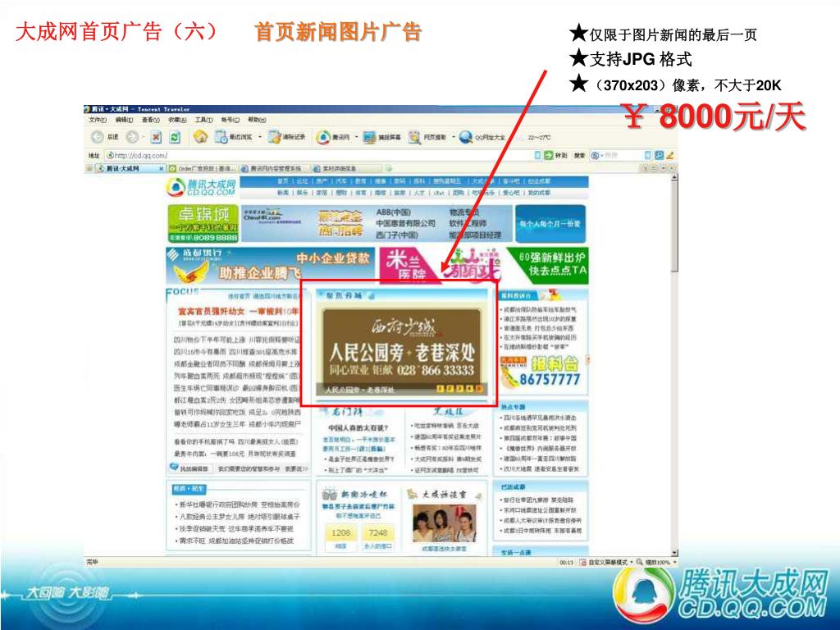
Task: Click the 腾讯大成网 CD.QQ.COM site logo
Action: coord(201,188)
